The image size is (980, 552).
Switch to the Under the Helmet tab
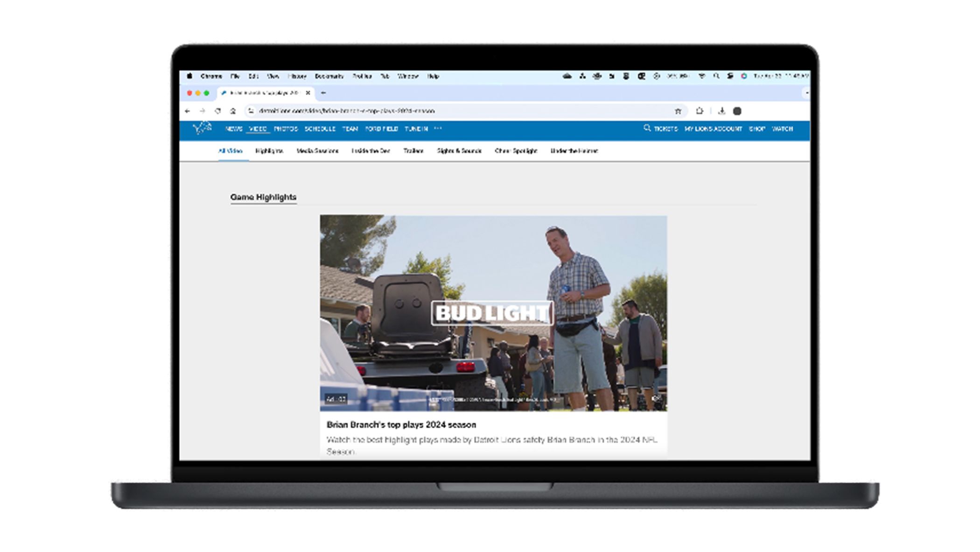pyautogui.click(x=574, y=151)
